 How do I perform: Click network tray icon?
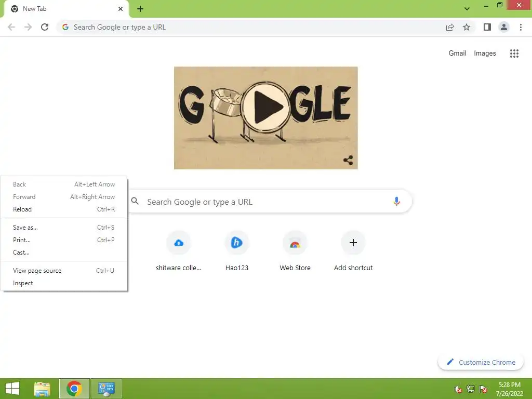point(471,389)
